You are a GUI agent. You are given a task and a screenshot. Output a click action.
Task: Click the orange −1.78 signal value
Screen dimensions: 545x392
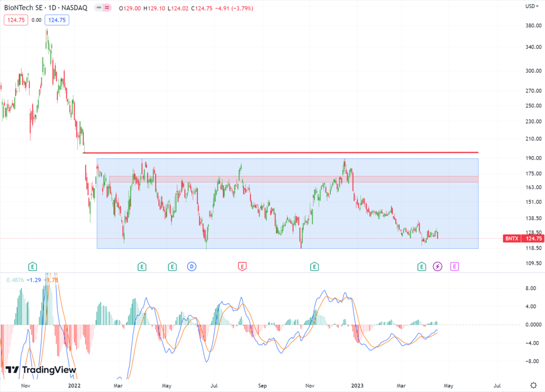(51, 280)
